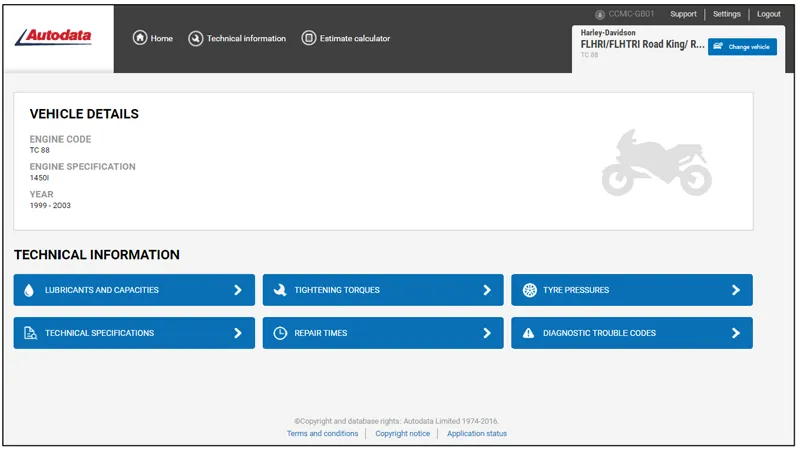Open the Terms and conditions link
800x452 pixels.
(x=322, y=433)
